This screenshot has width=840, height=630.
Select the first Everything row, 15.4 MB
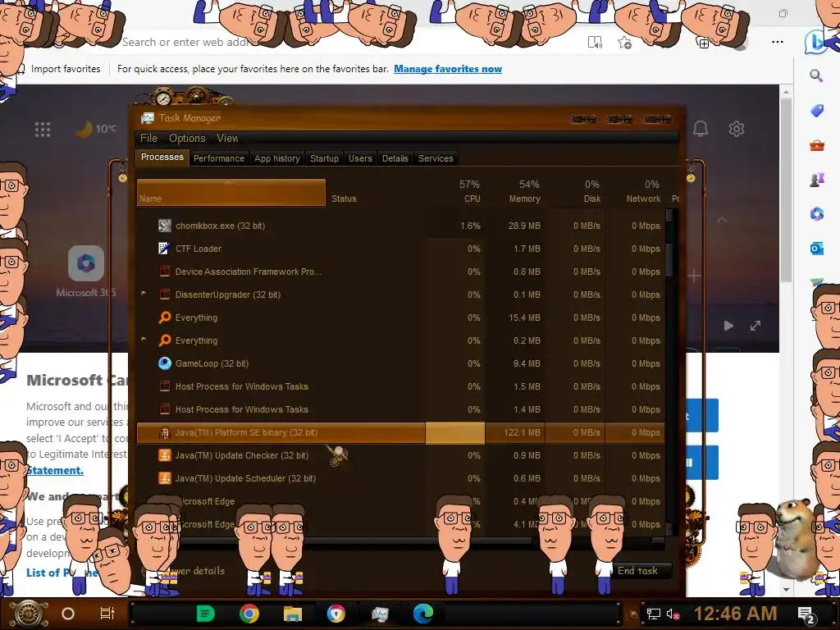point(400,317)
